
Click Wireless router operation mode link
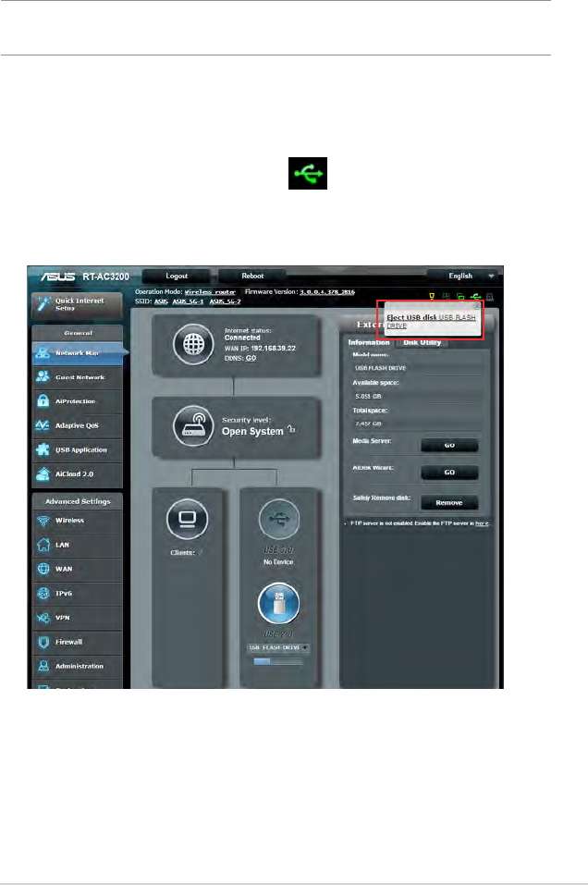(x=210, y=292)
